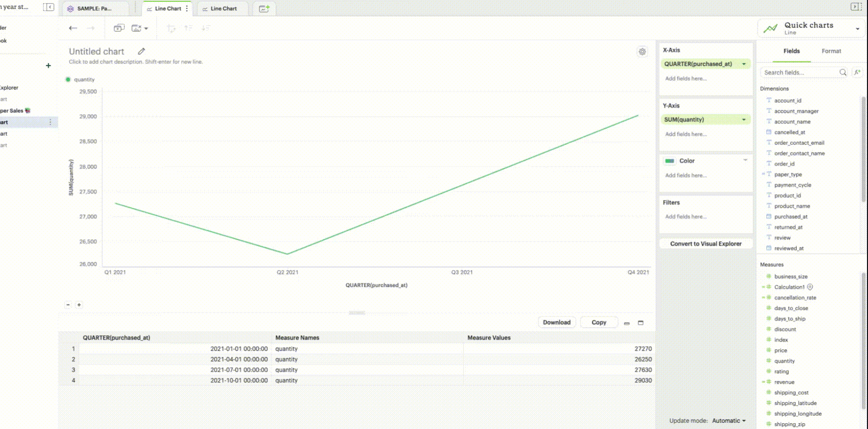Toggle the quantity legend item above the chart
The image size is (868, 429).
(81, 79)
